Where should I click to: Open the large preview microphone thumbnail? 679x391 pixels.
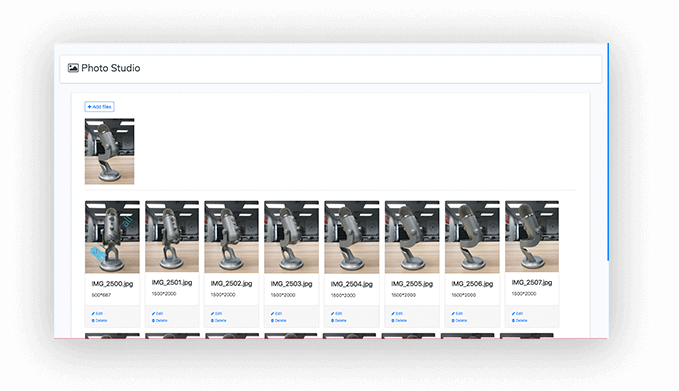(x=110, y=152)
